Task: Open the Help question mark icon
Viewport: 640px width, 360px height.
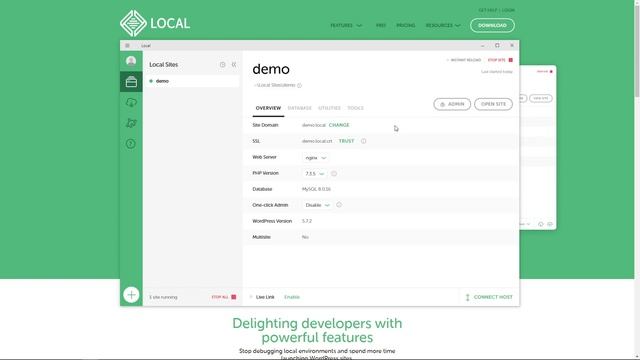Action: click(x=131, y=144)
